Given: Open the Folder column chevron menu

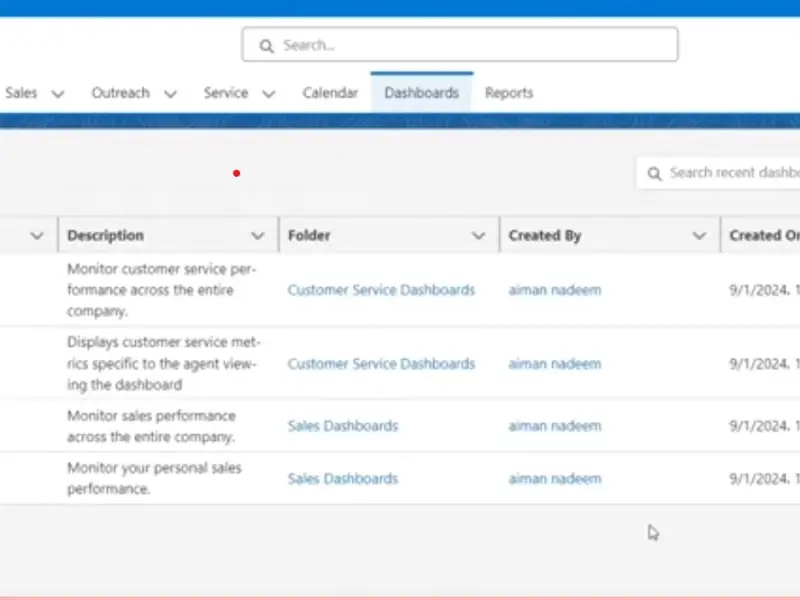Looking at the screenshot, I should 478,236.
